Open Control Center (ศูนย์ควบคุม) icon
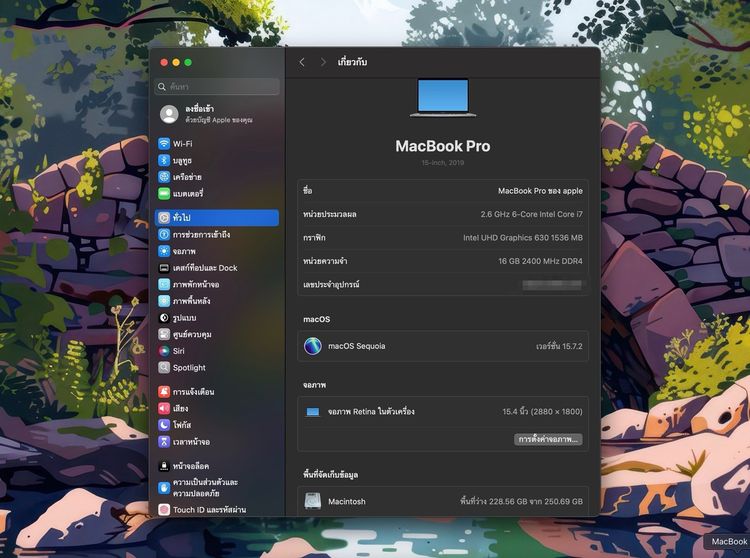Screen dimensions: 750x558 pyautogui.click(x=164, y=334)
